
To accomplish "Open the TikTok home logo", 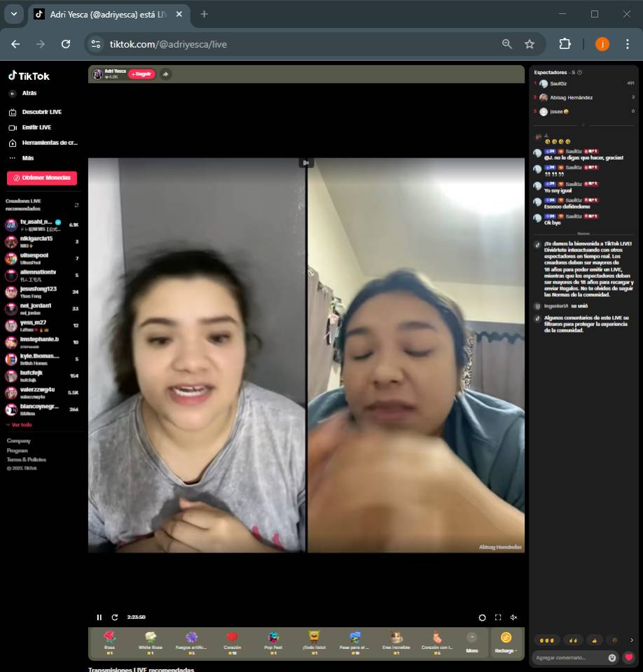I will [29, 76].
